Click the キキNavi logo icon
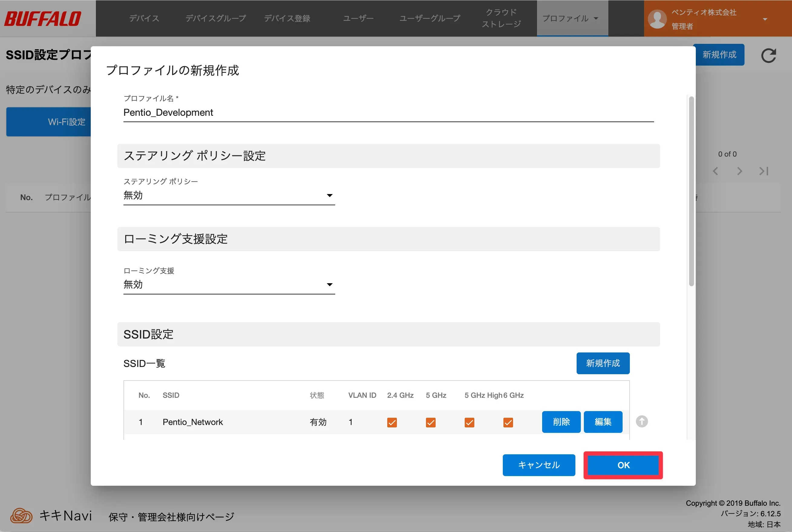Screen dimensions: 792x532 pyautogui.click(x=21, y=516)
